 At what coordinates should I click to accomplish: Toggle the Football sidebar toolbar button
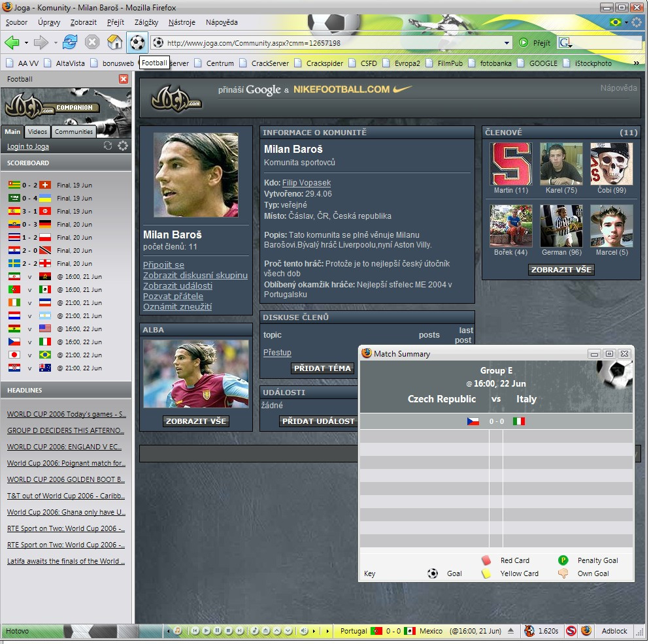tap(137, 42)
